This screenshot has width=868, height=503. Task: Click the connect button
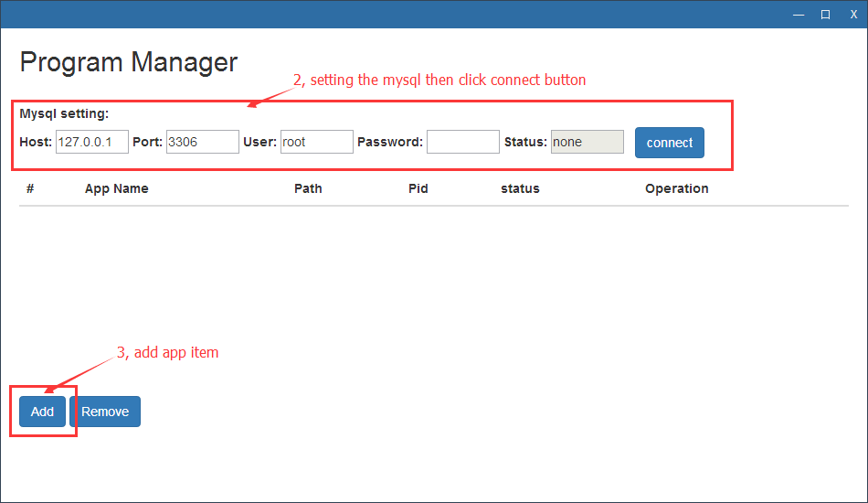pos(669,143)
